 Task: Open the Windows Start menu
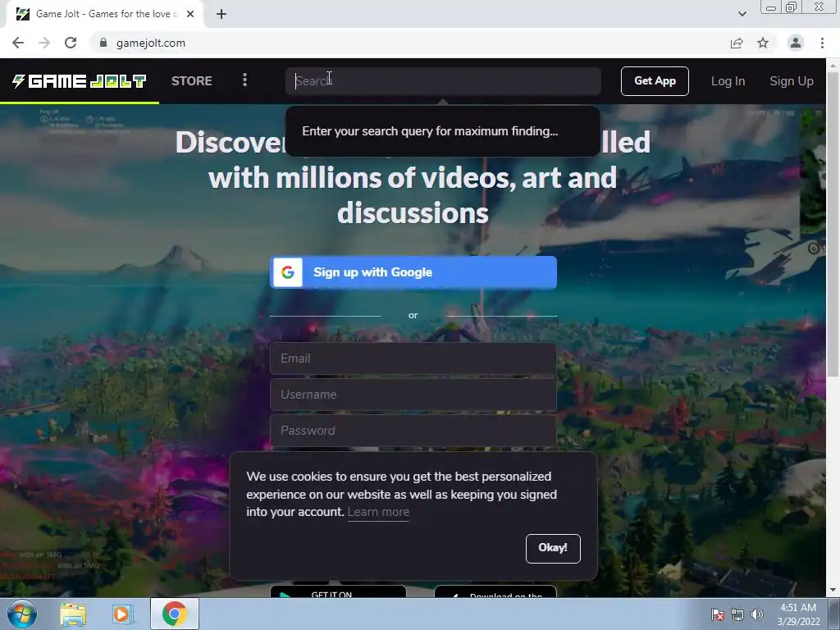pos(22,614)
